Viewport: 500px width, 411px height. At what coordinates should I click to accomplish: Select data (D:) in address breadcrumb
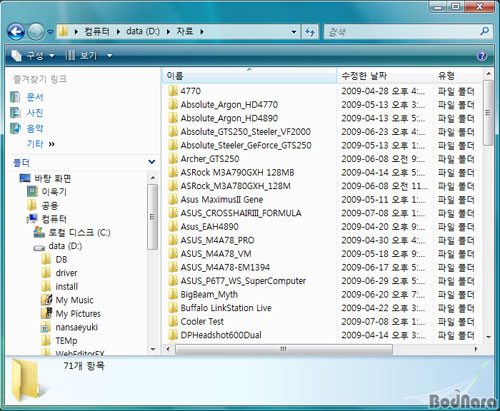tap(143, 31)
